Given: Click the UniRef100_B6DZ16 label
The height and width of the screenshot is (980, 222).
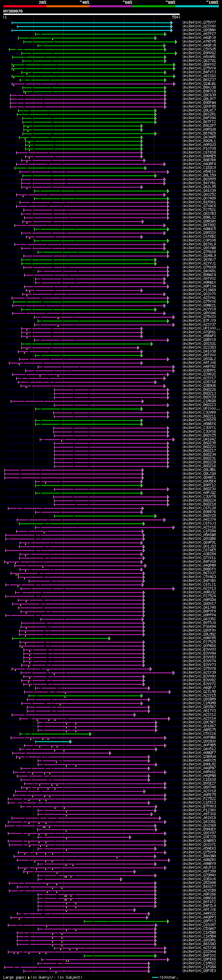Looking at the screenshot, I should coord(199,466).
